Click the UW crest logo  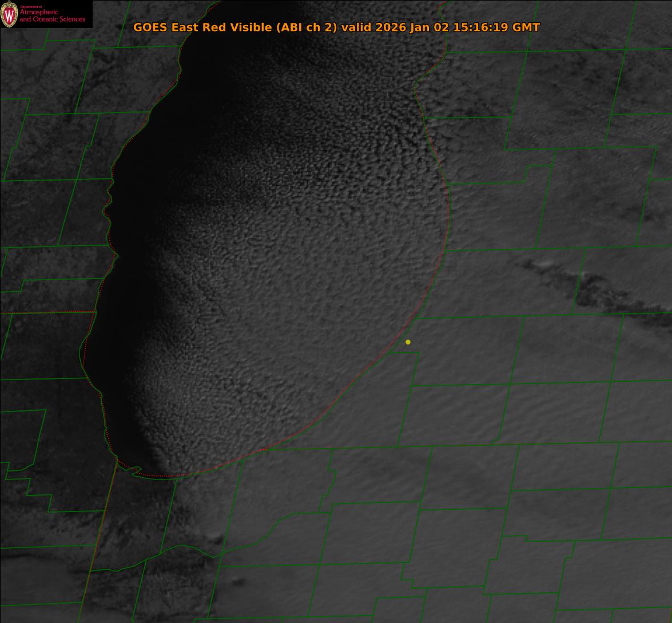coord(9,15)
